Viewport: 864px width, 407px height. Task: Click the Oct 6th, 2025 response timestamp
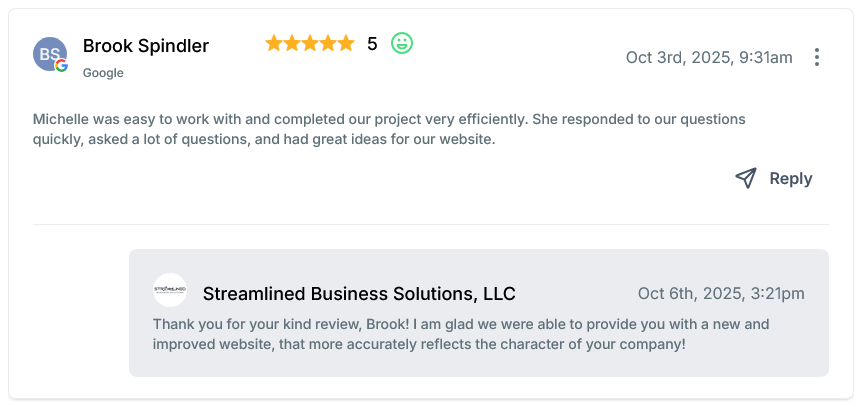click(721, 294)
